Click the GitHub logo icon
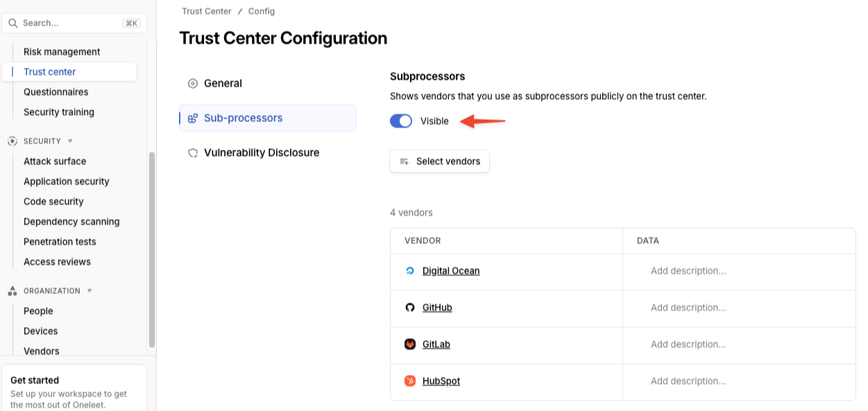 [410, 308]
